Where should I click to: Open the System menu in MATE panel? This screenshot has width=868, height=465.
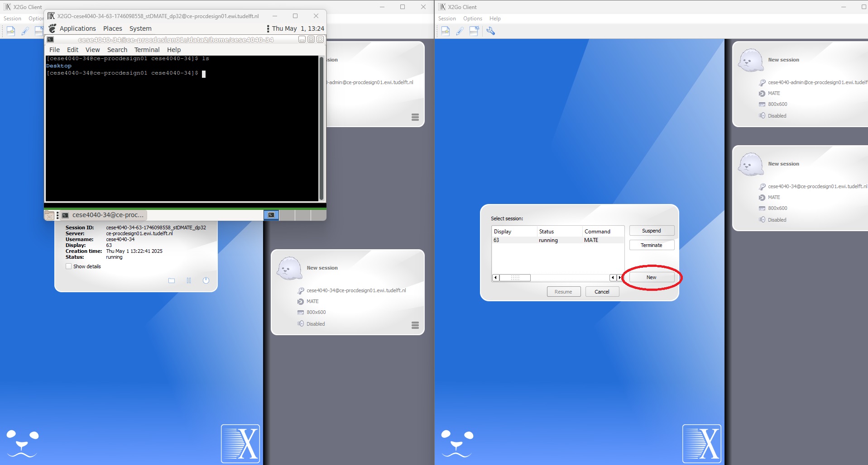(140, 28)
